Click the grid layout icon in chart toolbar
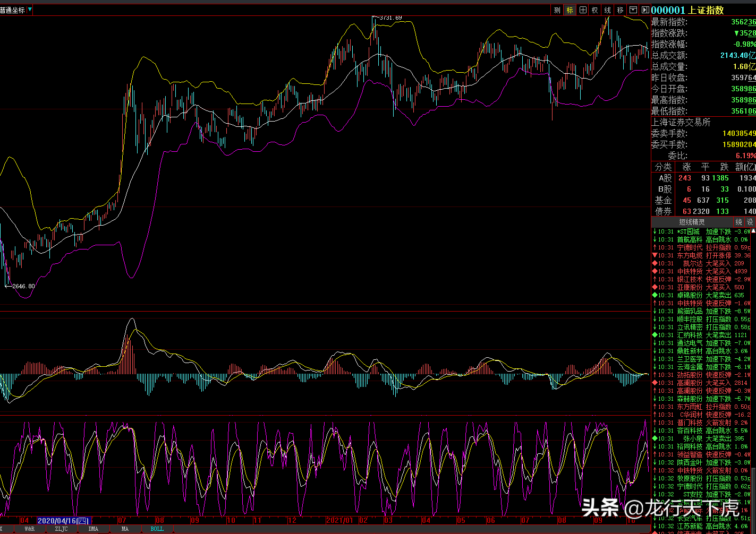 (583, 10)
